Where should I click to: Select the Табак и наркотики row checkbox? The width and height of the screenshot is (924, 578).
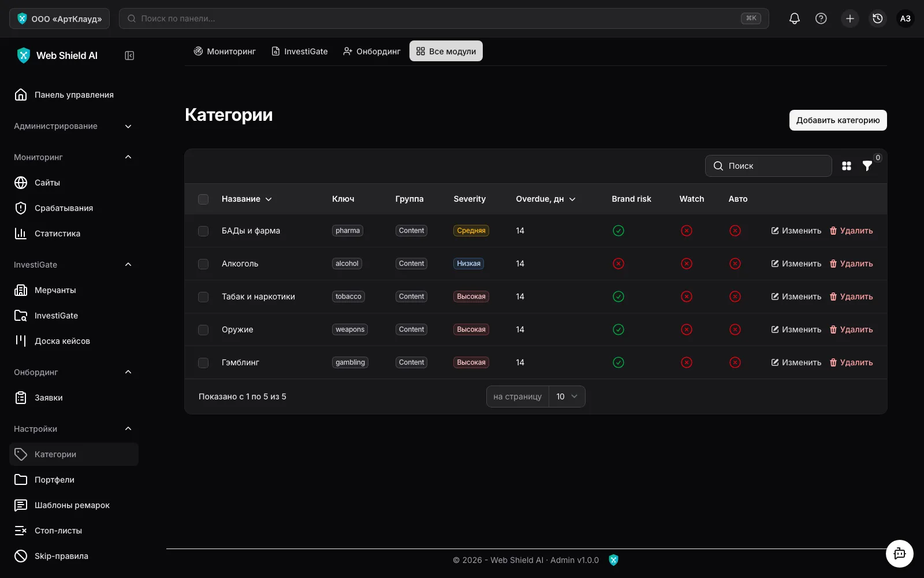tap(203, 297)
